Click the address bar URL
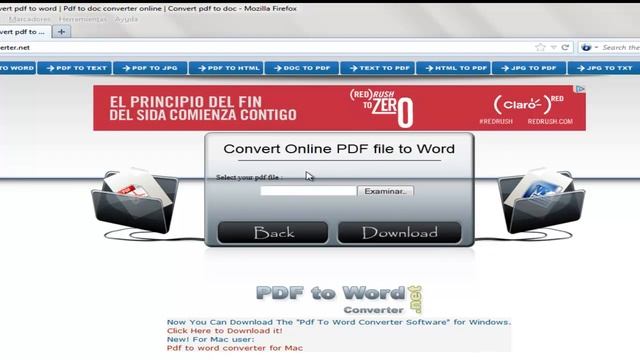 pyautogui.click(x=265, y=47)
